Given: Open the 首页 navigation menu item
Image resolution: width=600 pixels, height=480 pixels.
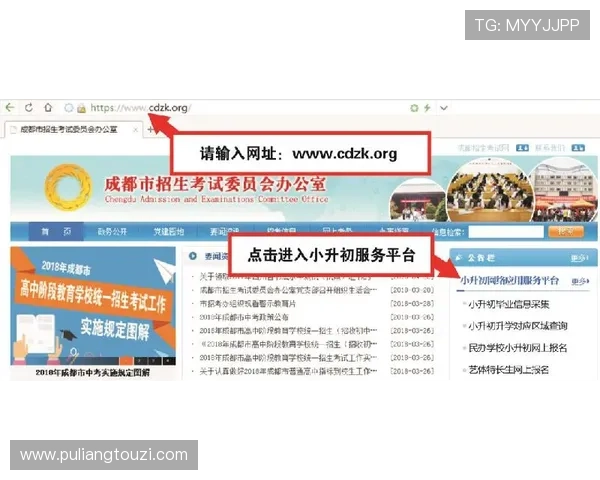Looking at the screenshot, I should (x=56, y=232).
